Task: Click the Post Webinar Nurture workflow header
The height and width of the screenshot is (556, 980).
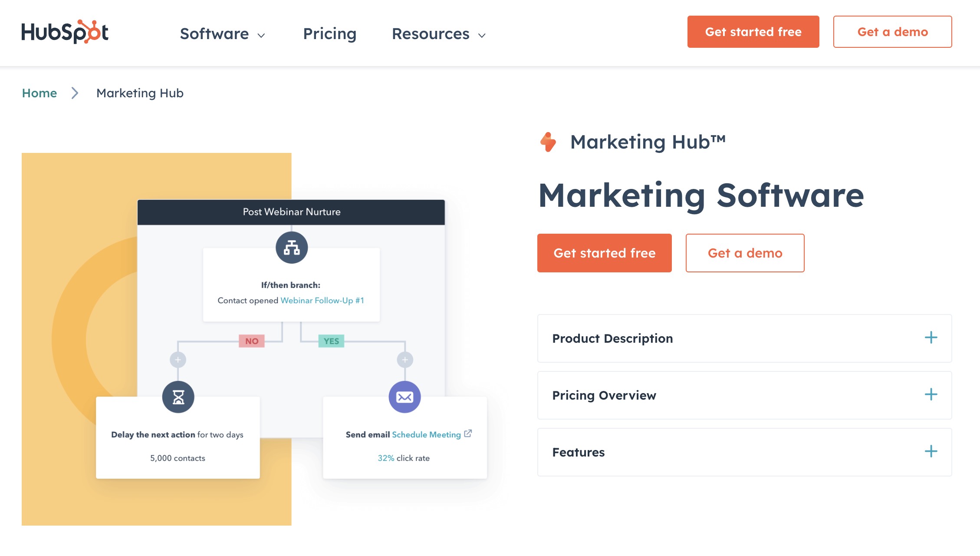Action: point(291,212)
